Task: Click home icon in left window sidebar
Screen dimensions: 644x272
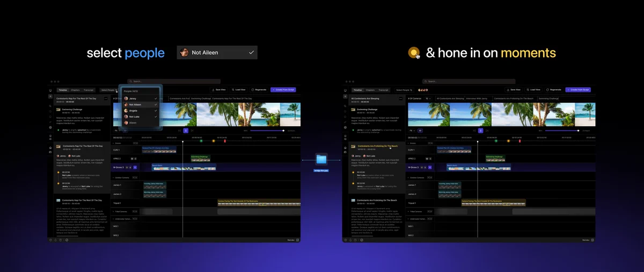Action: coord(50,148)
